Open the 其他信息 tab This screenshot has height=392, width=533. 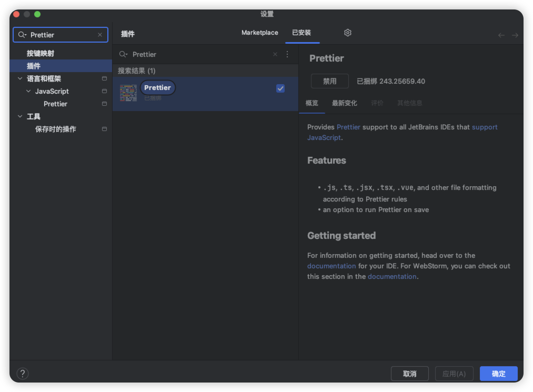[409, 103]
